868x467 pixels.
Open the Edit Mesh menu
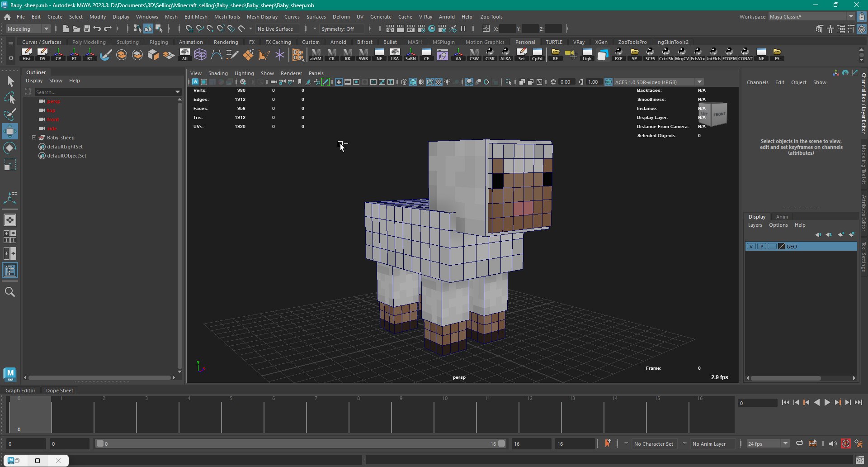pyautogui.click(x=196, y=17)
